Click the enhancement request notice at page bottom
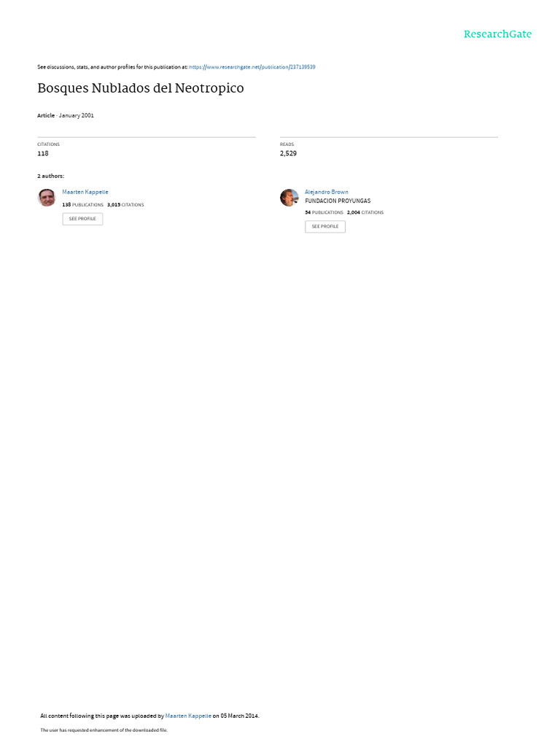The image size is (560, 747). 104,729
